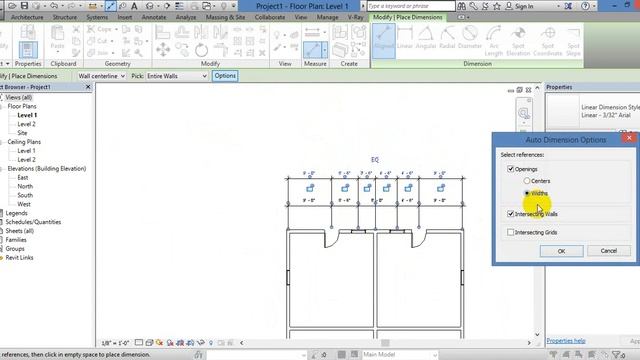Viewport: 640px width, 360px height.
Task: Select the Linear dimension tool
Action: click(x=404, y=38)
